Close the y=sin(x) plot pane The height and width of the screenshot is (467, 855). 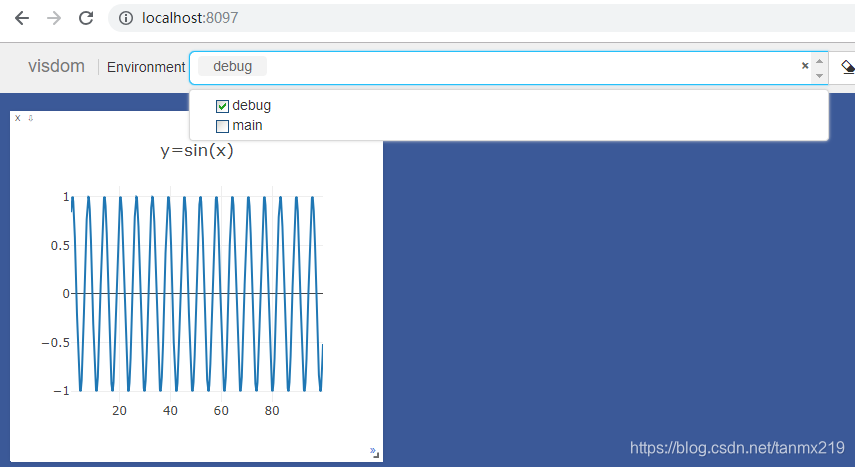pos(17,118)
